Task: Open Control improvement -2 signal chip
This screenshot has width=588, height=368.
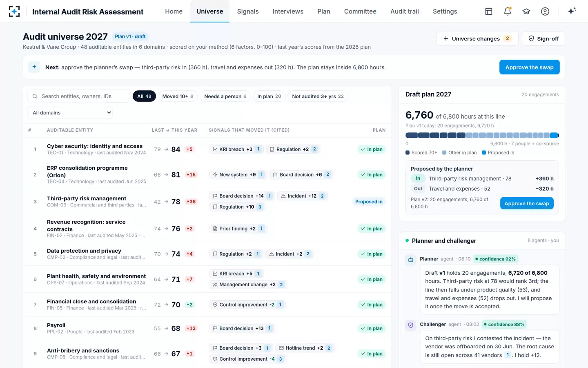Action: (x=247, y=305)
